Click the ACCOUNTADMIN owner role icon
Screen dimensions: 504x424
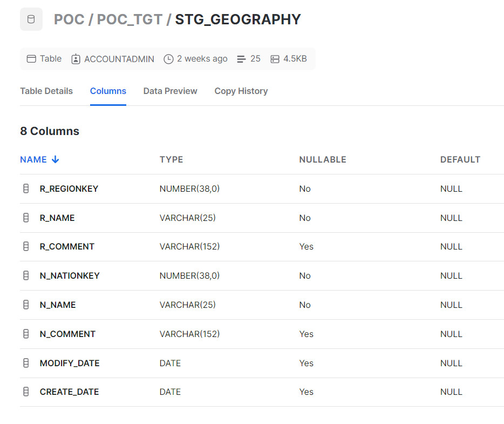pos(76,59)
